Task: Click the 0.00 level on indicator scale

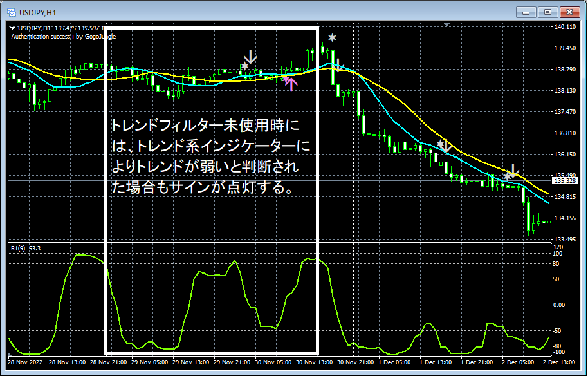Action: pyautogui.click(x=559, y=305)
